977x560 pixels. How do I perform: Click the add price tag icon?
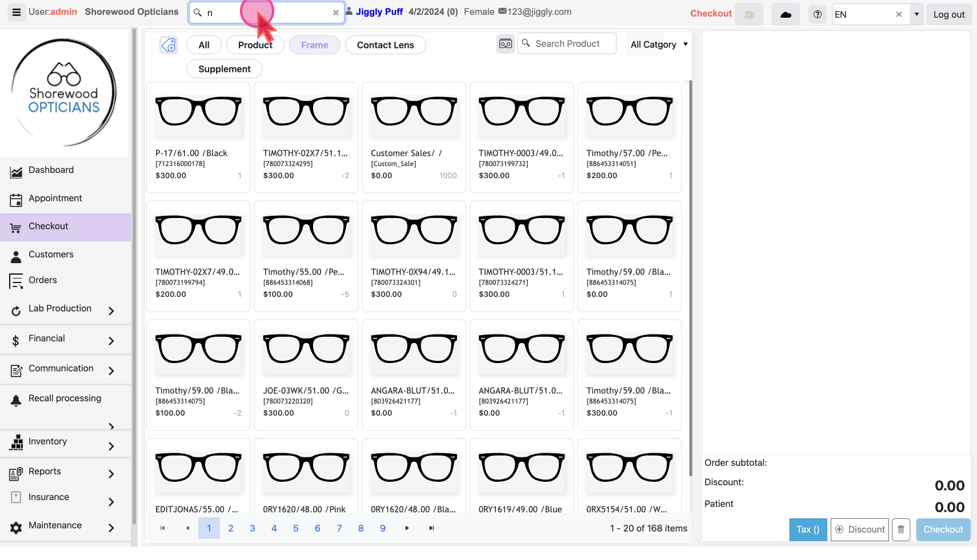169,45
